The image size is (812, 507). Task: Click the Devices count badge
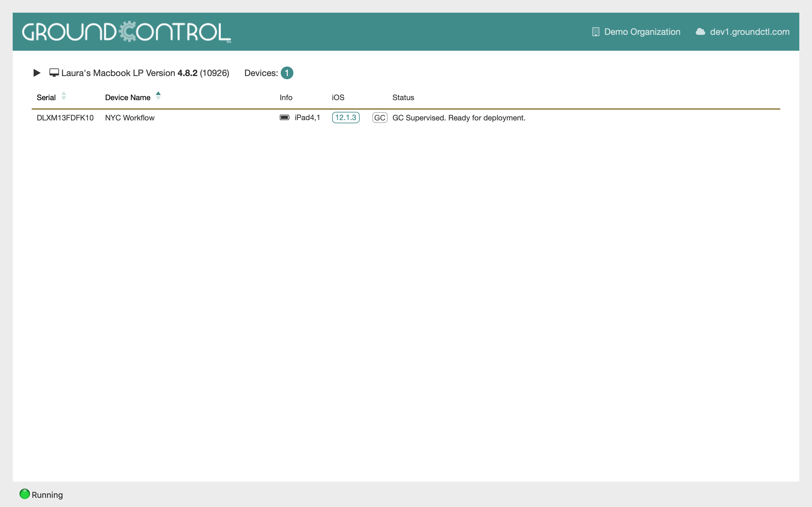tap(286, 73)
